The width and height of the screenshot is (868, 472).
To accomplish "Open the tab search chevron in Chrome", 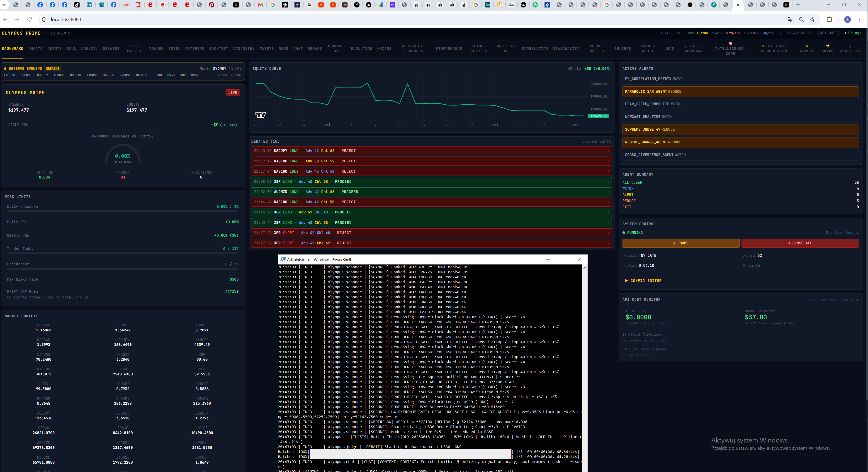I will 4,5.
